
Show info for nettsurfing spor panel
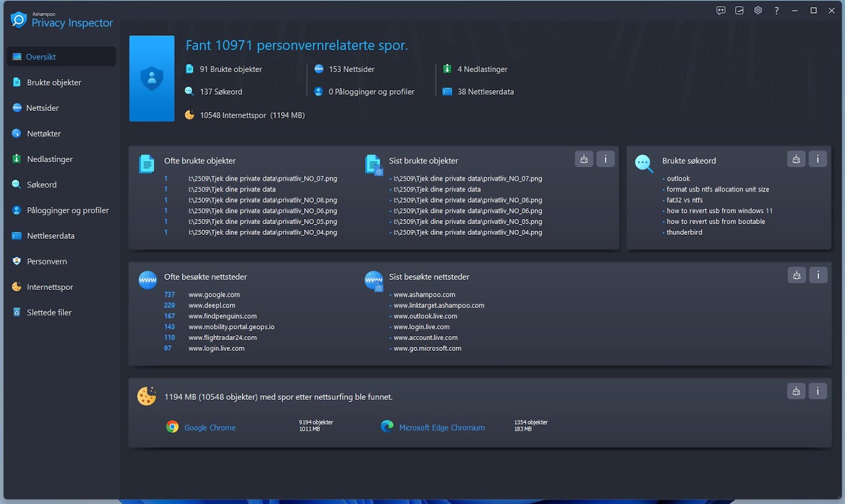(818, 391)
